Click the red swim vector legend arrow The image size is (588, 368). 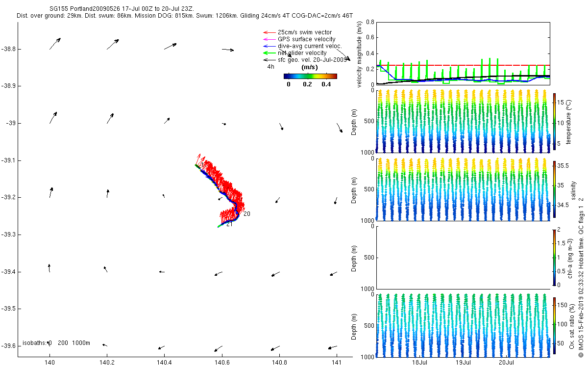pos(269,32)
